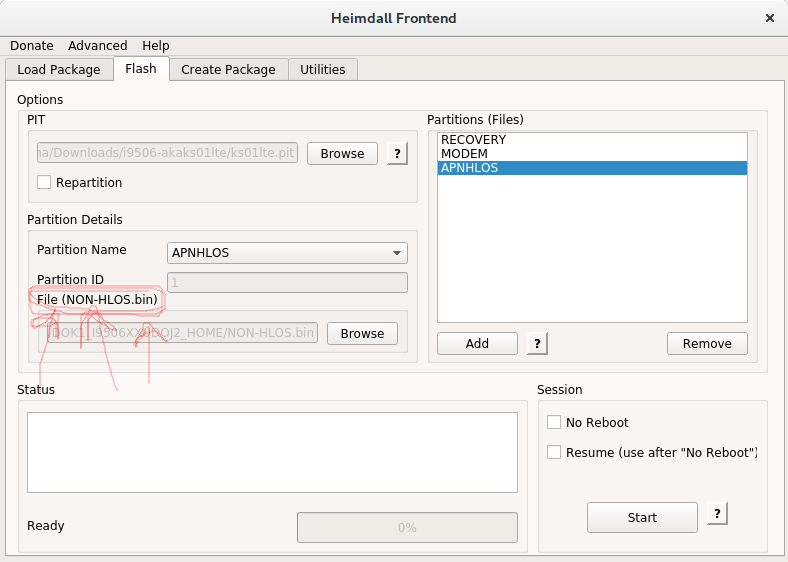Open the Help menu
788x562 pixels.
coord(156,46)
